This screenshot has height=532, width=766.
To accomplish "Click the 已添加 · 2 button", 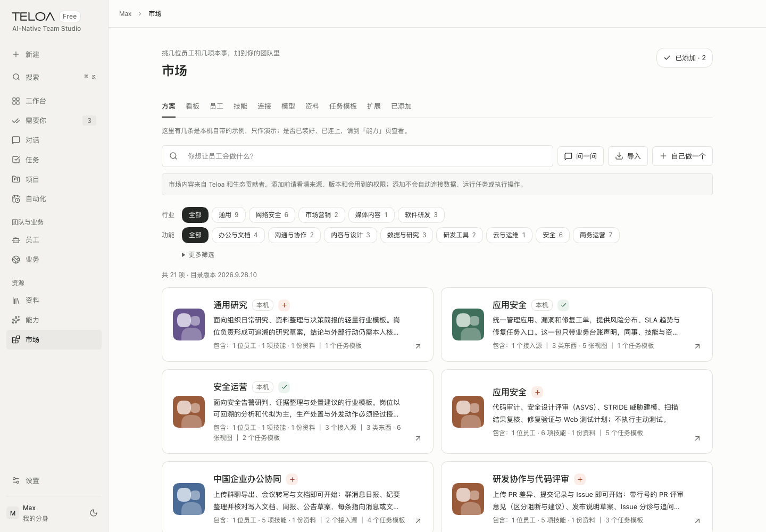I will tap(685, 58).
